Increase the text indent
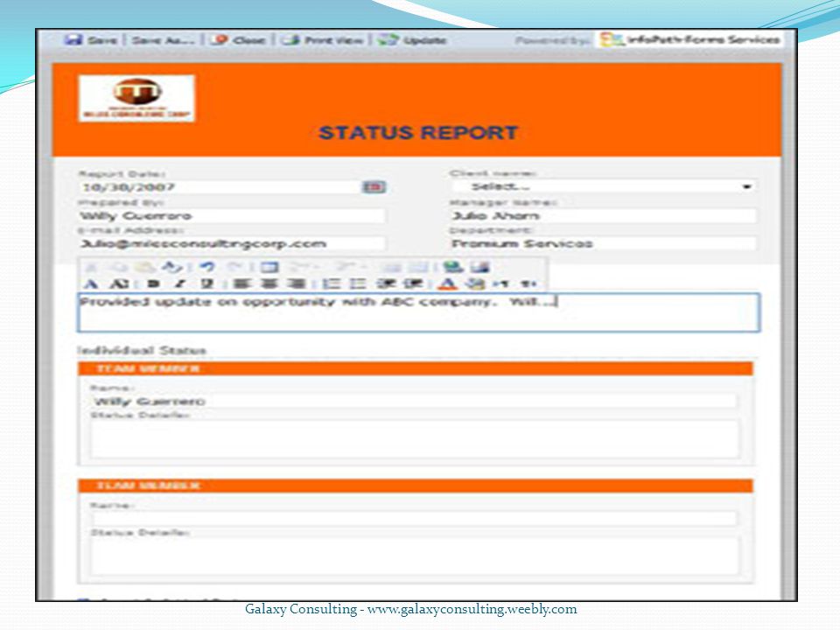 (413, 283)
